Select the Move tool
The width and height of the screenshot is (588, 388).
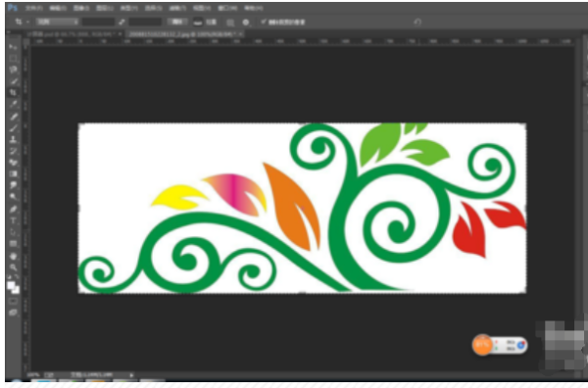click(x=14, y=47)
